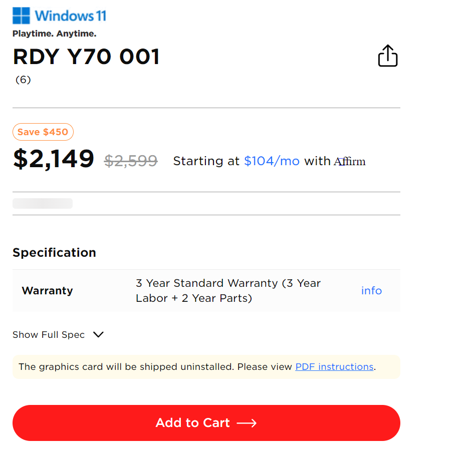
Task: Click the (6) reviews count
Action: point(23,80)
